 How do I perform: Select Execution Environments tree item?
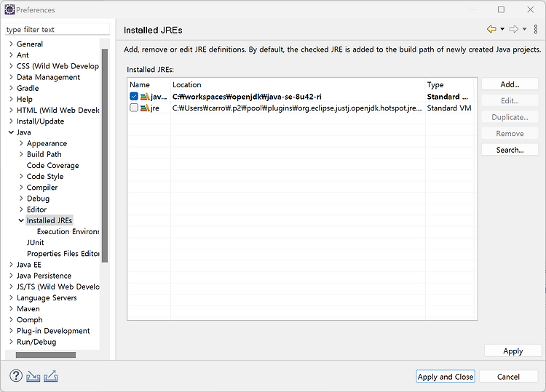[68, 231]
